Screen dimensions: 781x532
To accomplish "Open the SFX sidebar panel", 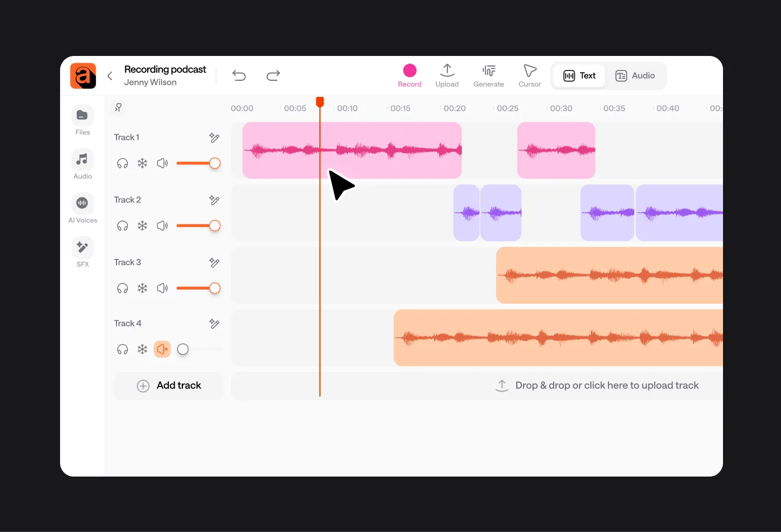I will pyautogui.click(x=83, y=252).
